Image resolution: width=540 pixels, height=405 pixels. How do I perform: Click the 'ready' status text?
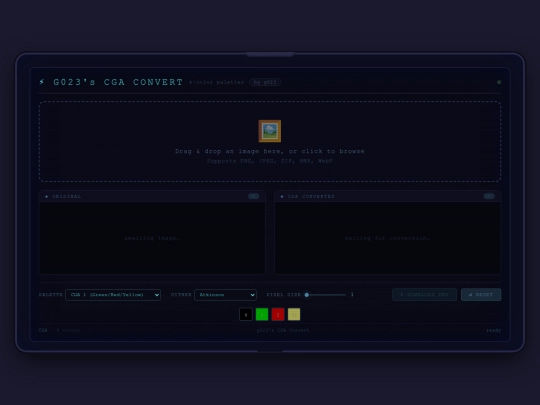click(494, 330)
